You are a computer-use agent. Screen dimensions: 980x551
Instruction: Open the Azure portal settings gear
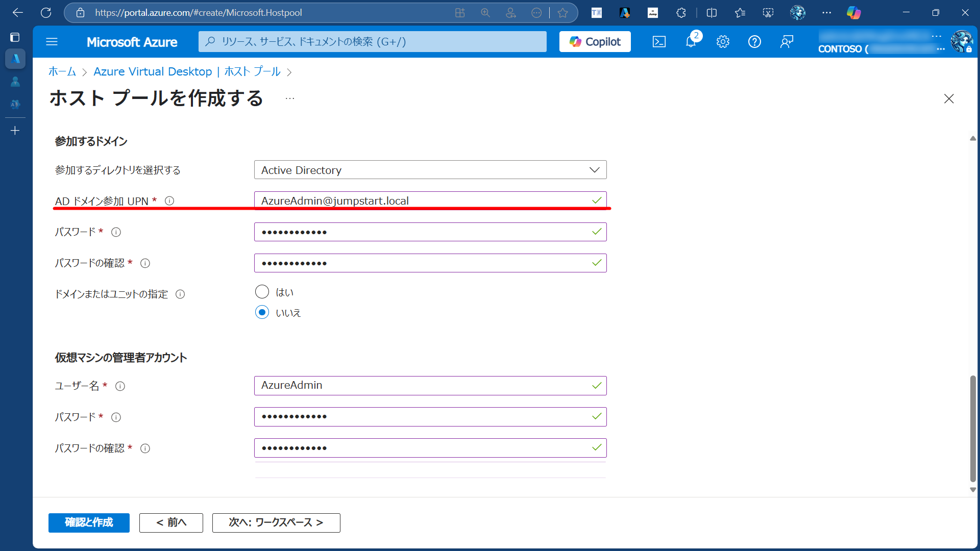click(723, 42)
